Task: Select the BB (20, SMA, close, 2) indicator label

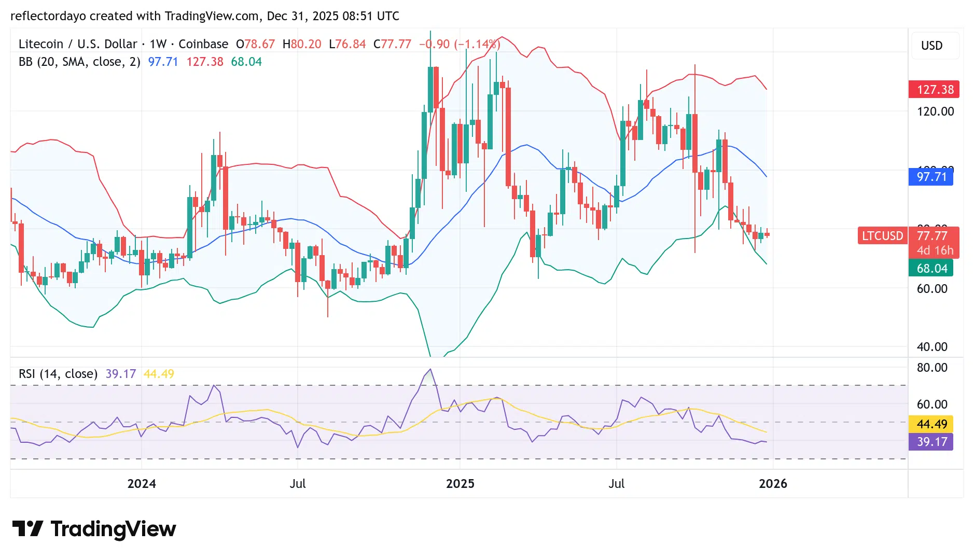Action: (x=79, y=62)
